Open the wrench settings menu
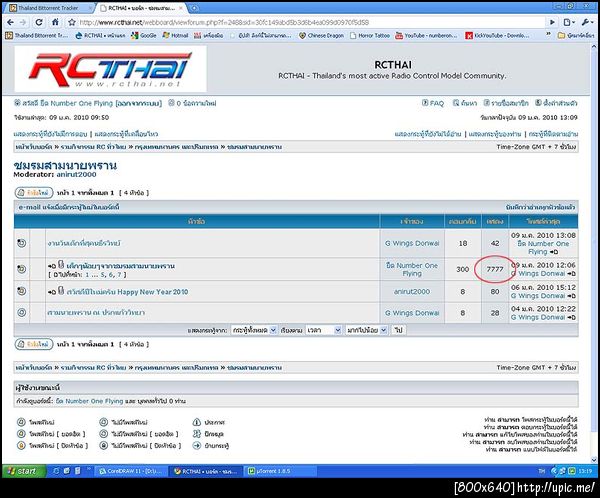Screen dimensions: 600x498 [585, 22]
